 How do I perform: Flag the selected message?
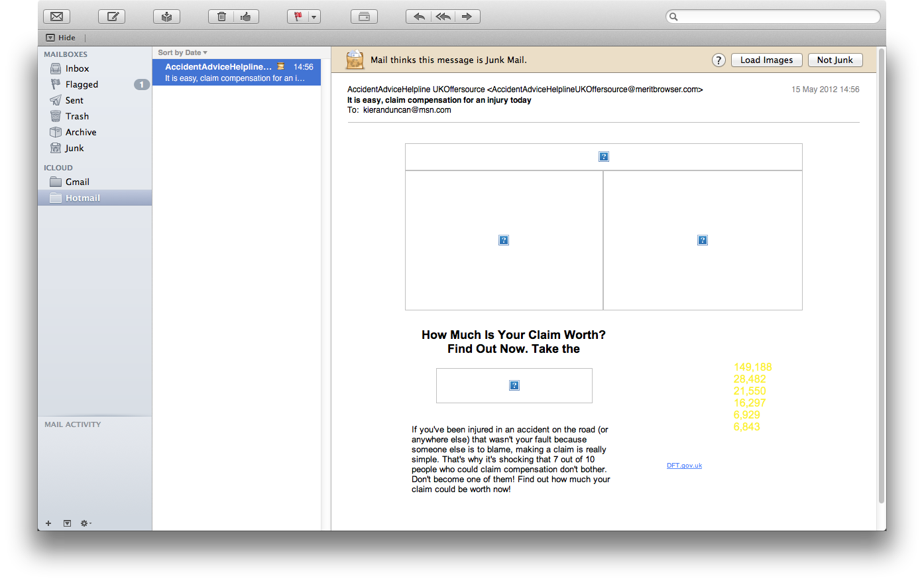[x=298, y=17]
